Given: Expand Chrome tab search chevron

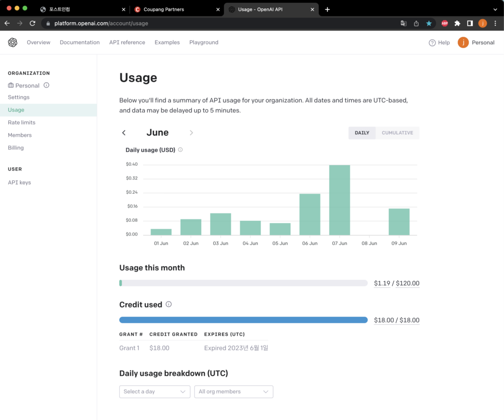Looking at the screenshot, I should point(495,9).
